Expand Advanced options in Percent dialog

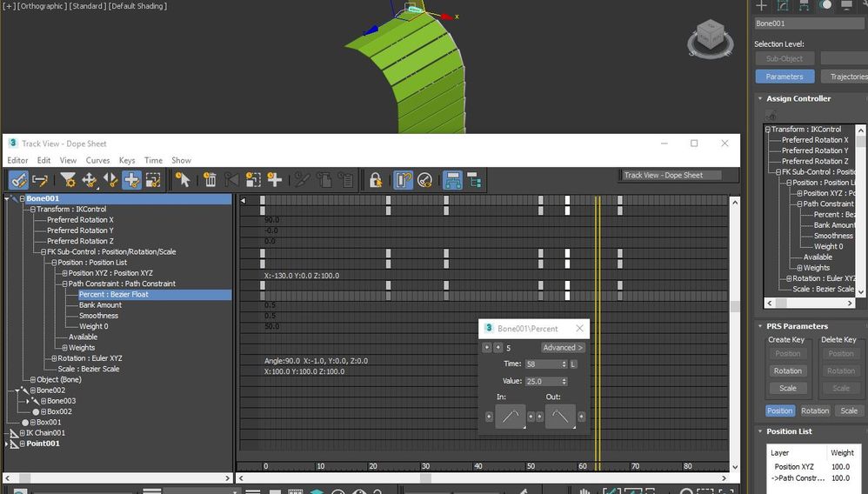pos(563,347)
